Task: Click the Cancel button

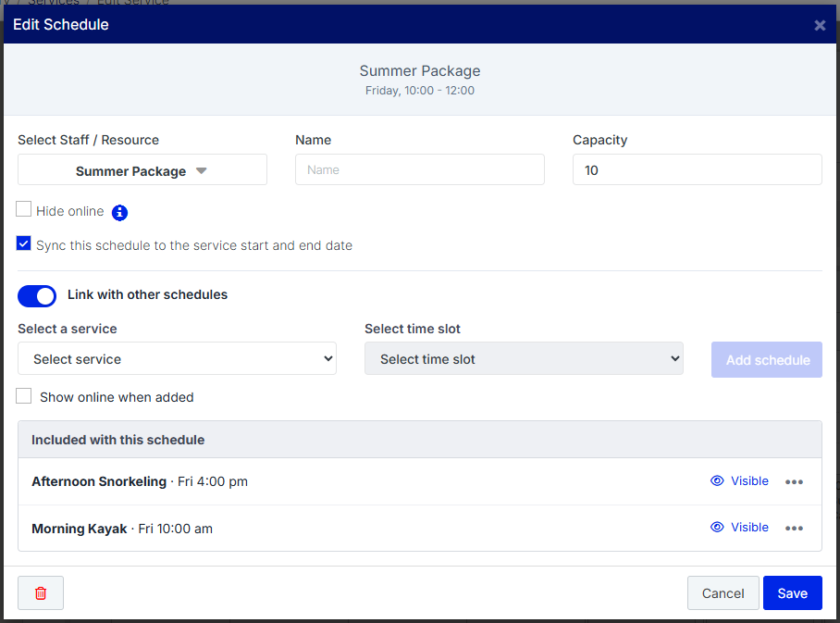Action: click(723, 593)
